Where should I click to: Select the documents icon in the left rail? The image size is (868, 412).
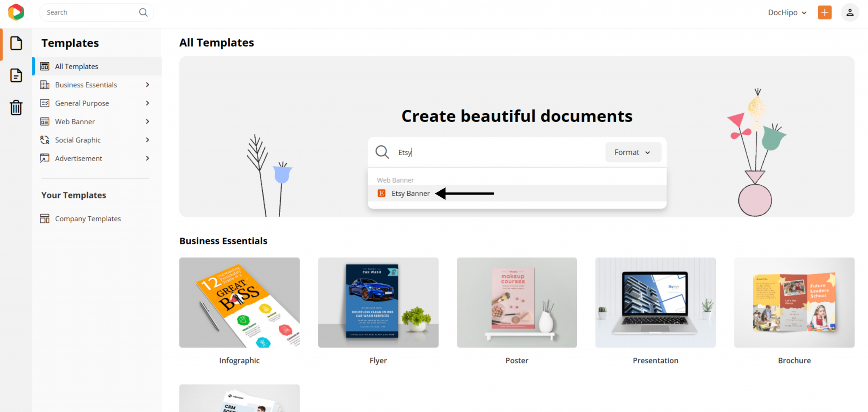(x=16, y=75)
